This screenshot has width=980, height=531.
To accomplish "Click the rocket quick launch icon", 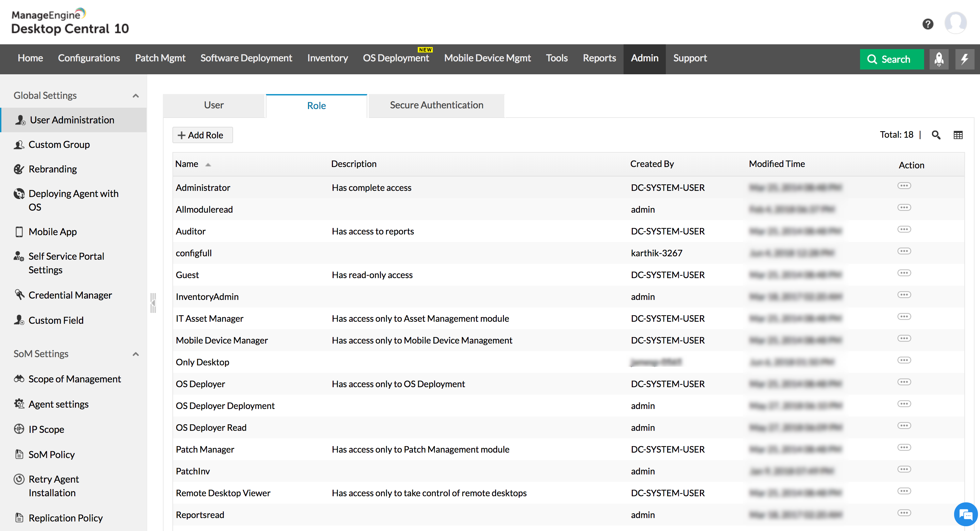I will [x=938, y=59].
